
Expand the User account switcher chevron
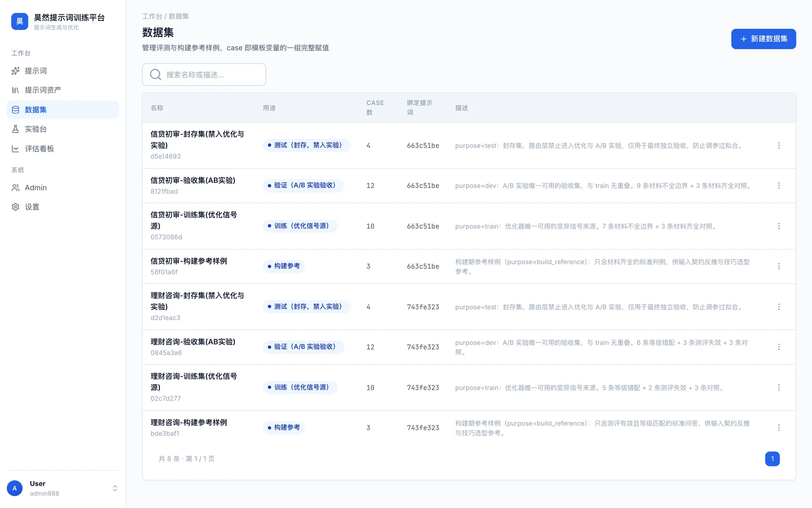coord(115,488)
